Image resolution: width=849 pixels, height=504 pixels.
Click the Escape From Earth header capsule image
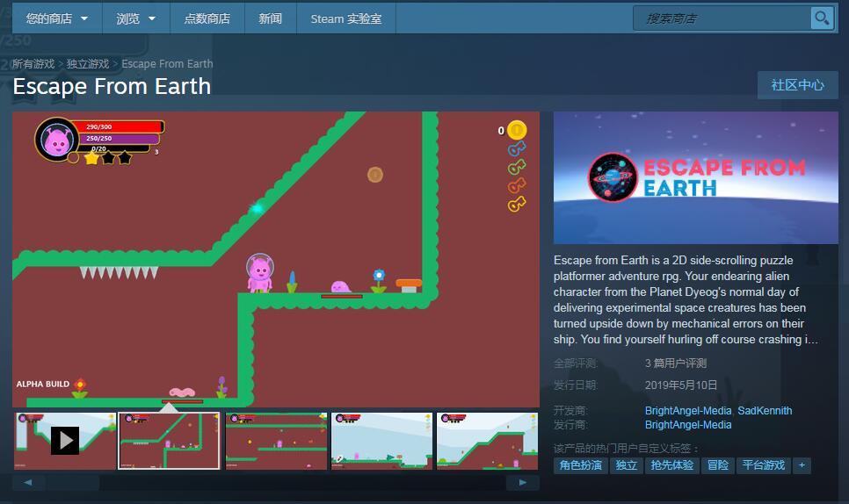click(x=696, y=177)
